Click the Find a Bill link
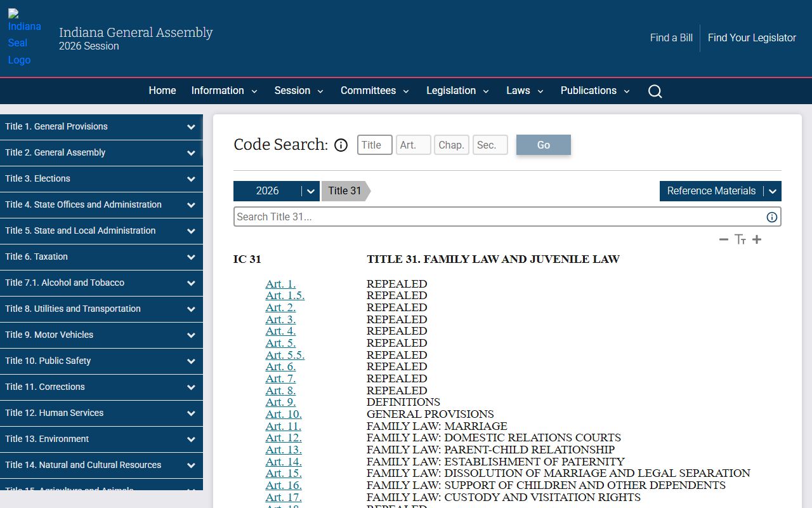812x508 pixels. (671, 38)
